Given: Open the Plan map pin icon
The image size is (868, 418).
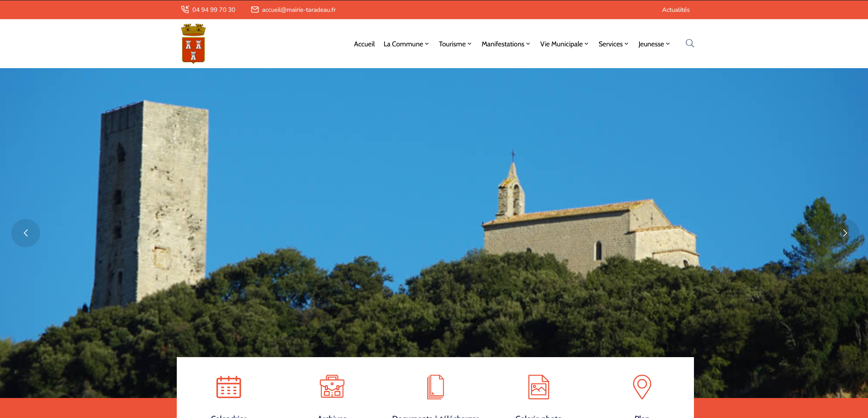Looking at the screenshot, I should tap(642, 387).
